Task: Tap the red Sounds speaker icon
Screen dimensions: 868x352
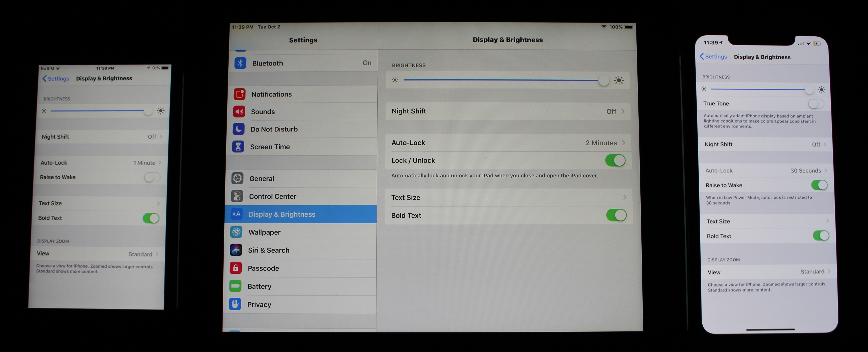Action: coord(239,112)
